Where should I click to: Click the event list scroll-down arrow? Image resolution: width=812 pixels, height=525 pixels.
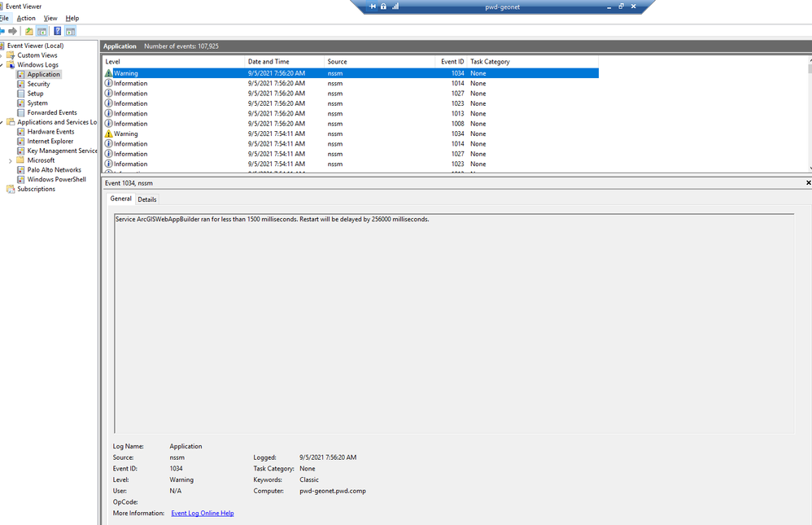pos(810,168)
